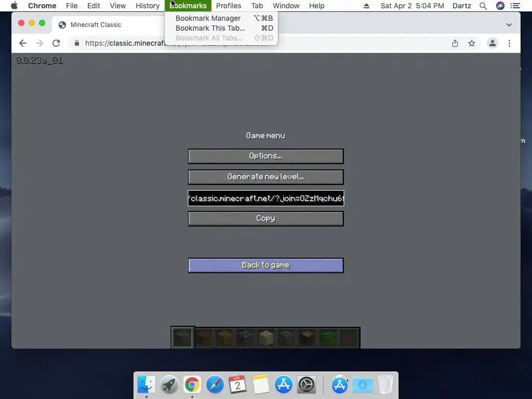Click the join URL text field
532x399 pixels.
tap(265, 198)
